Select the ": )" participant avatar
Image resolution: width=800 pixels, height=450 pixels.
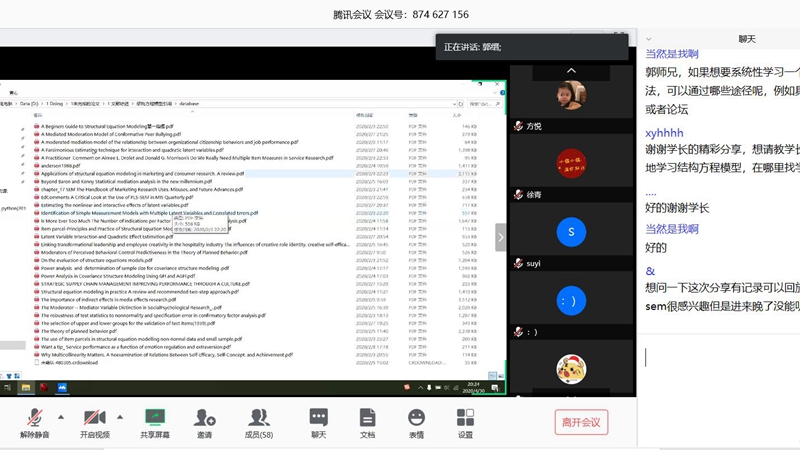point(571,301)
